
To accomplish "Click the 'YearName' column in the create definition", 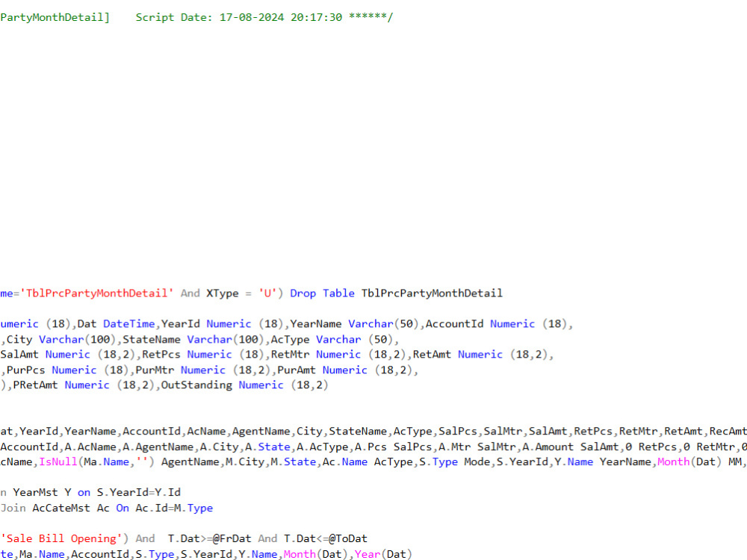I will pyautogui.click(x=316, y=324).
